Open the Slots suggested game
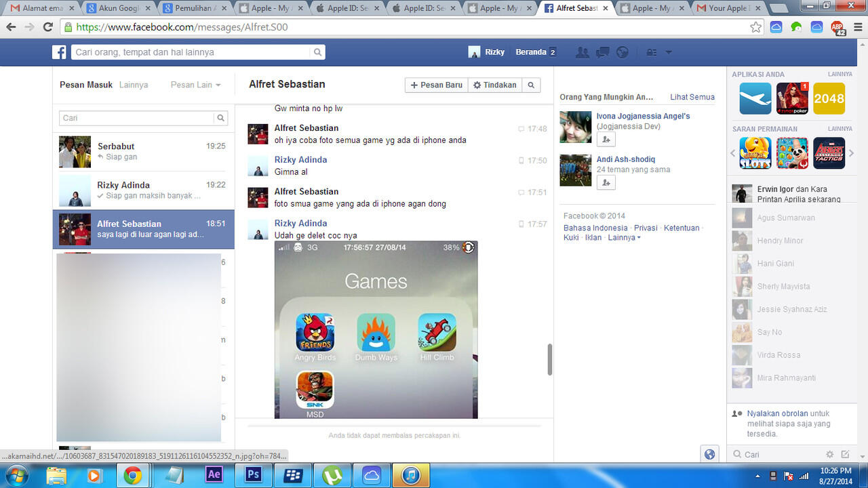Viewport: 868px width, 488px height. pyautogui.click(x=755, y=153)
